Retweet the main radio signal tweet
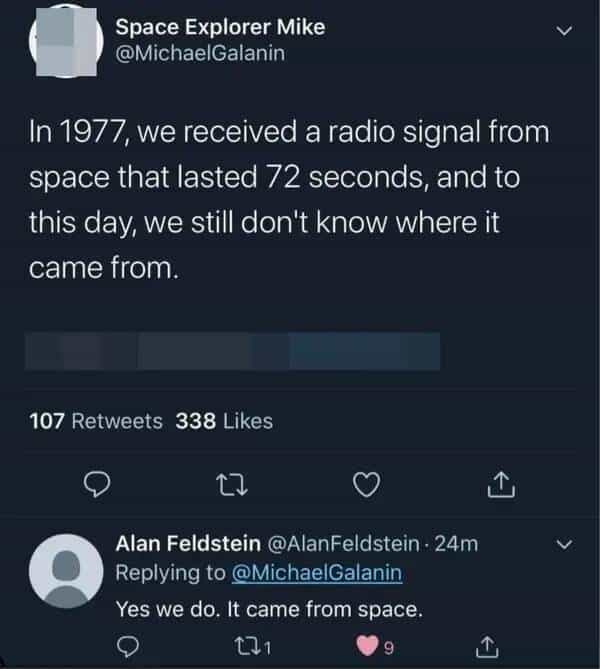Image resolution: width=600 pixels, height=669 pixels. pos(229,485)
